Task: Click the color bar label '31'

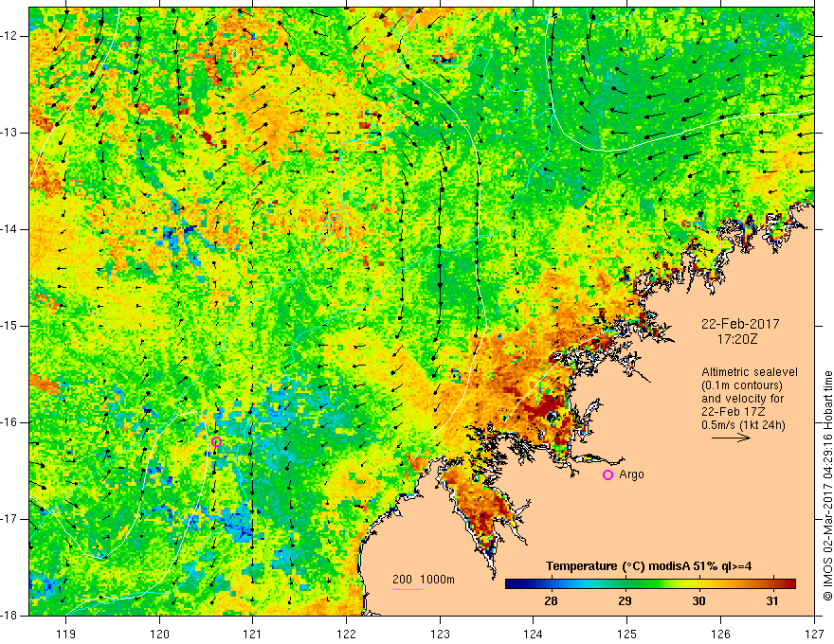Action: pyautogui.click(x=772, y=601)
